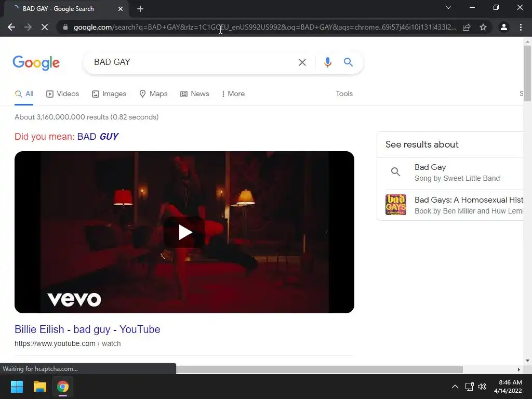Viewport: 532px width, 399px height.
Task: Click the lock icon in the address bar
Action: (65, 27)
